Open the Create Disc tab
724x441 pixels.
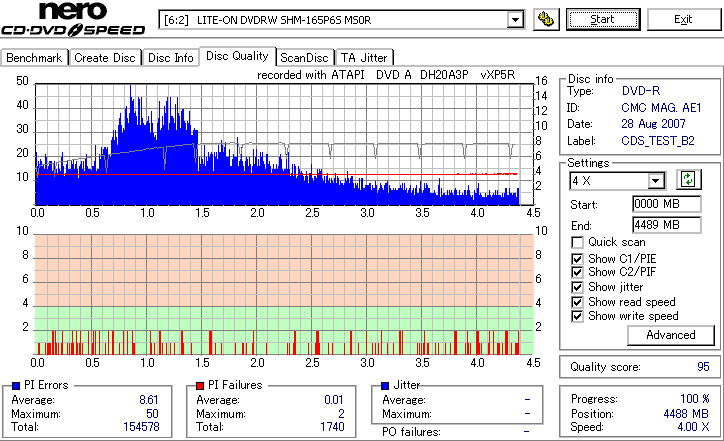coord(105,58)
